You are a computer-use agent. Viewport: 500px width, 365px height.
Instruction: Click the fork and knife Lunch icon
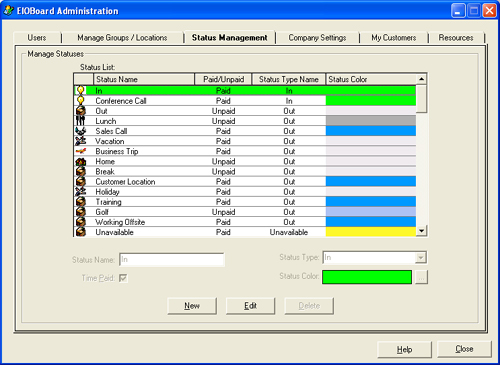[80, 121]
